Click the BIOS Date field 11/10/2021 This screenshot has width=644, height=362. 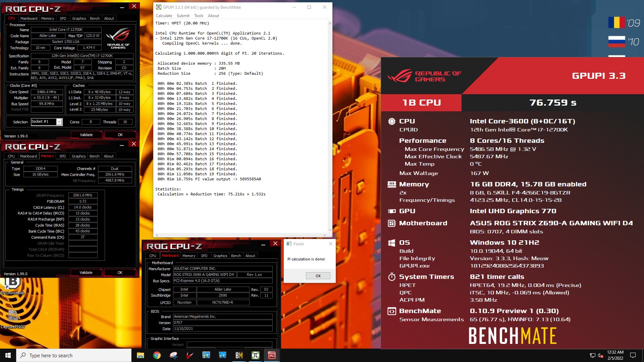(222, 329)
